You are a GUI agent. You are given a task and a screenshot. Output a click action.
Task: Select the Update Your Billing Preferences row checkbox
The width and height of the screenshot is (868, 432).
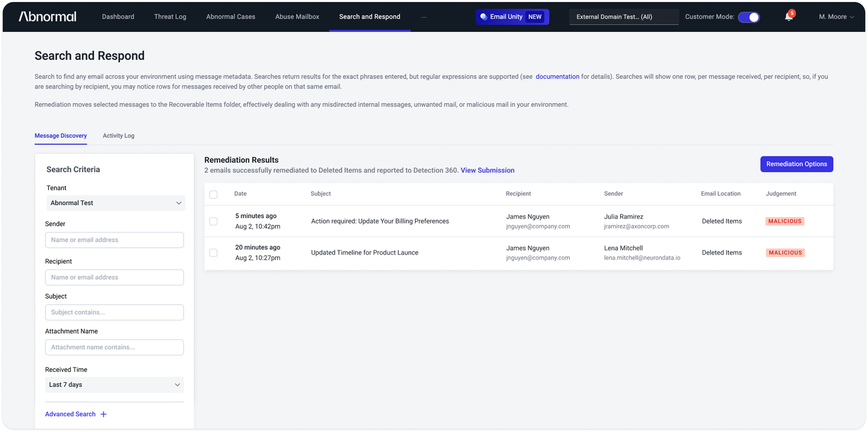213,221
